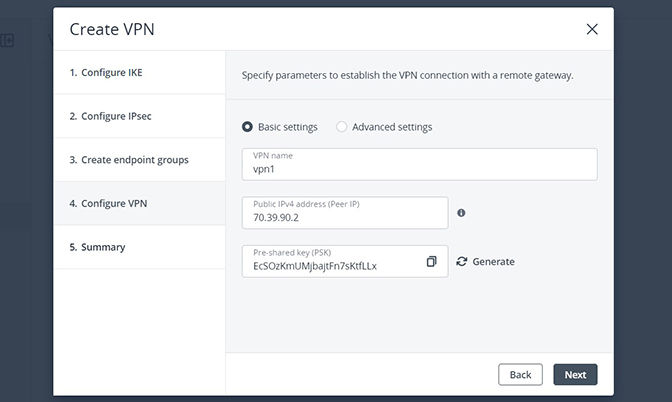Select the Advanced settings radio button

point(342,127)
